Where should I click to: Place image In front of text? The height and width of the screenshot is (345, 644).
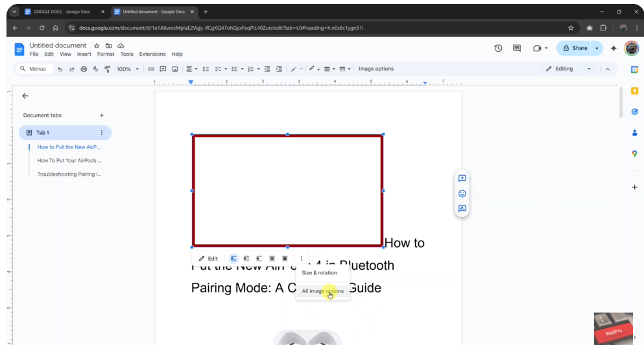point(285,259)
